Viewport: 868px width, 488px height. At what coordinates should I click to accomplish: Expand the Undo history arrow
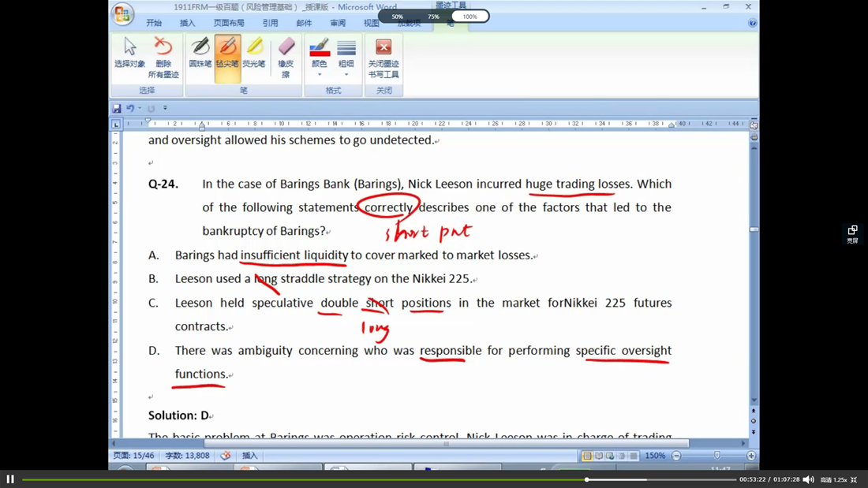tap(140, 109)
